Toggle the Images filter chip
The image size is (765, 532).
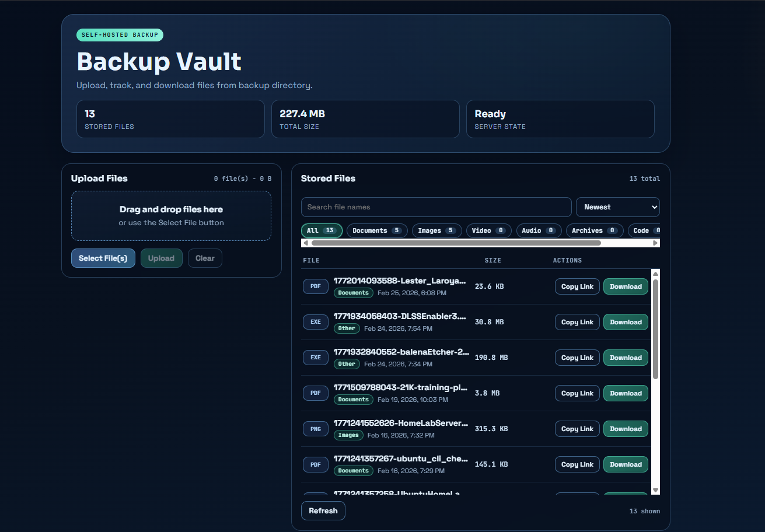[x=436, y=230]
